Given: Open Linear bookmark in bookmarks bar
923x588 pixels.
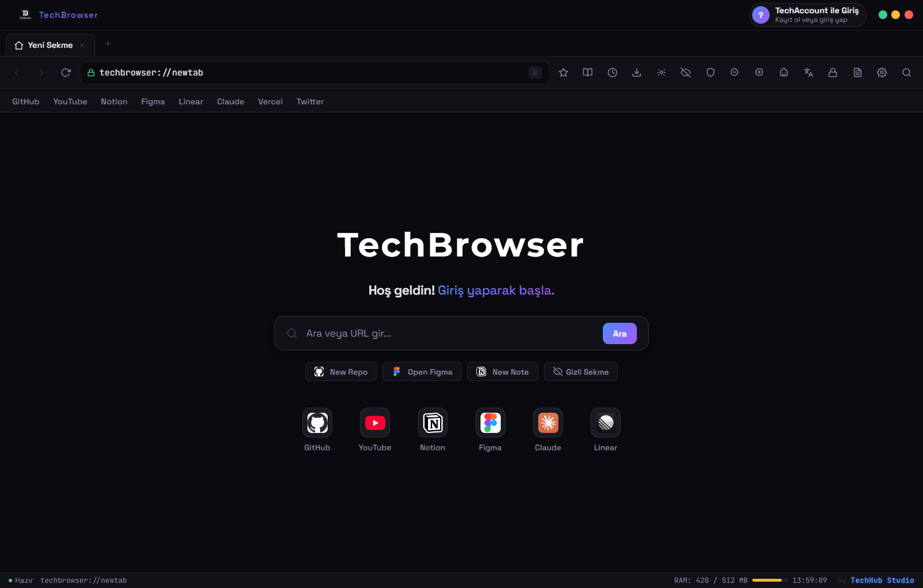Looking at the screenshot, I should (x=191, y=101).
